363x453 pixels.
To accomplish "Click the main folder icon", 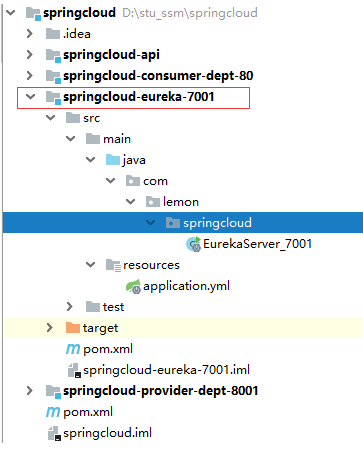I will click(93, 139).
